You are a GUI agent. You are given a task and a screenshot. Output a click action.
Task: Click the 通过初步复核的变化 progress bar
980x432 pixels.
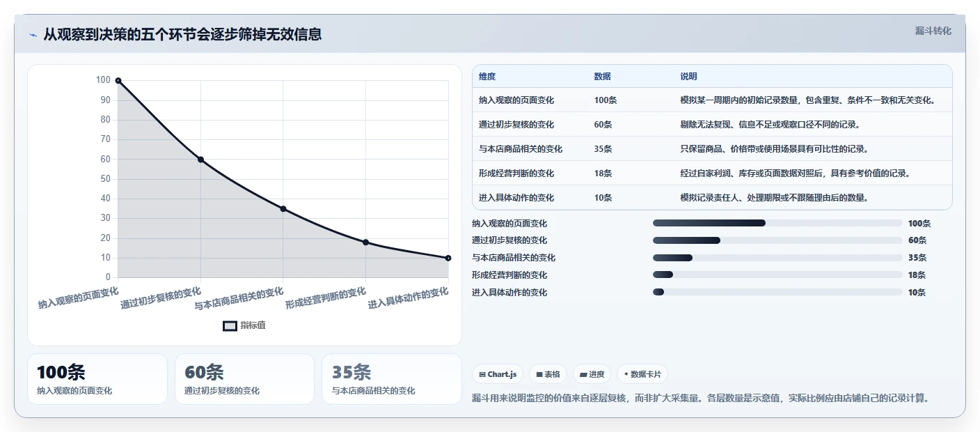click(x=777, y=240)
